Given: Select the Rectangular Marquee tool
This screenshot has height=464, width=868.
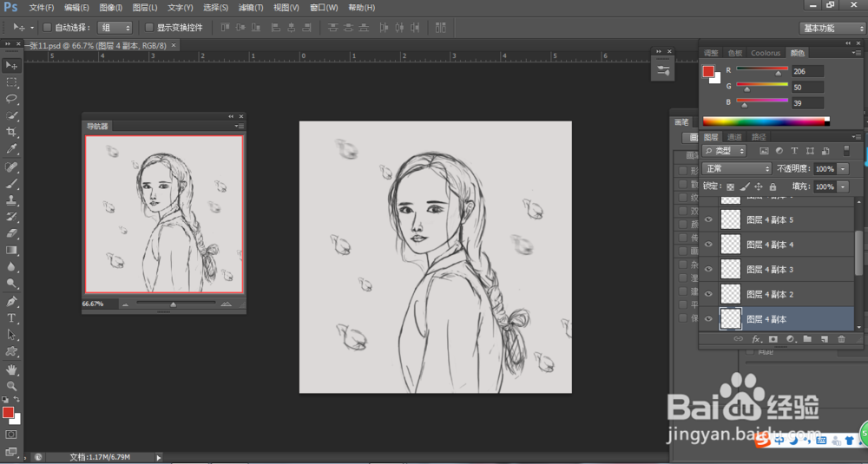Looking at the screenshot, I should 11,82.
